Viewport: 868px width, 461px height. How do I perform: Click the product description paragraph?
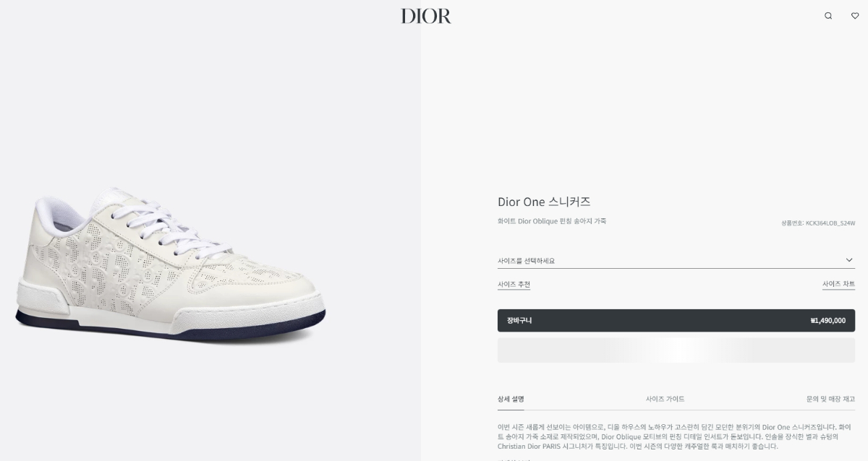[x=676, y=436]
